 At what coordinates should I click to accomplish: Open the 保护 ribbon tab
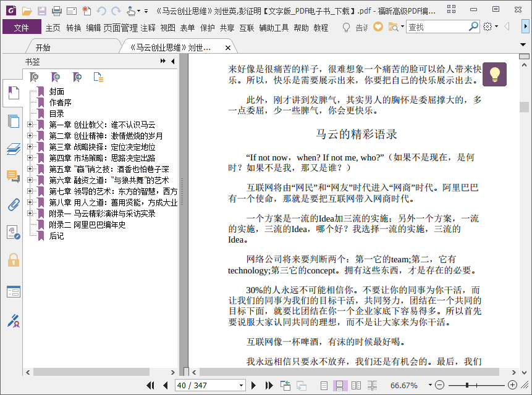point(207,28)
